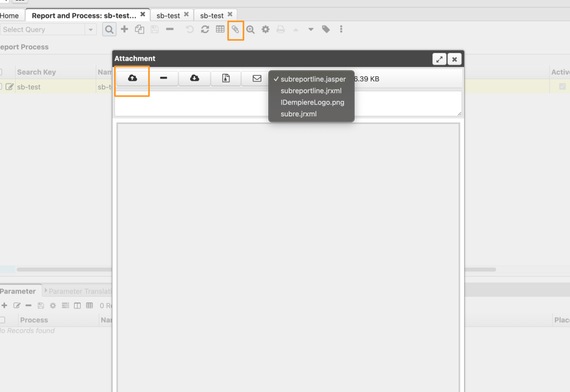Click Parameter tab edit record icon

pos(17,306)
